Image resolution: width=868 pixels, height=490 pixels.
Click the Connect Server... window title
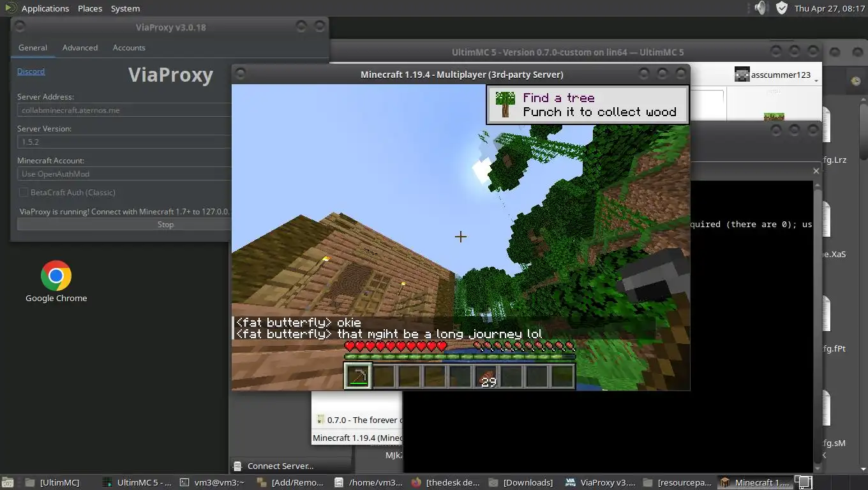click(x=280, y=466)
